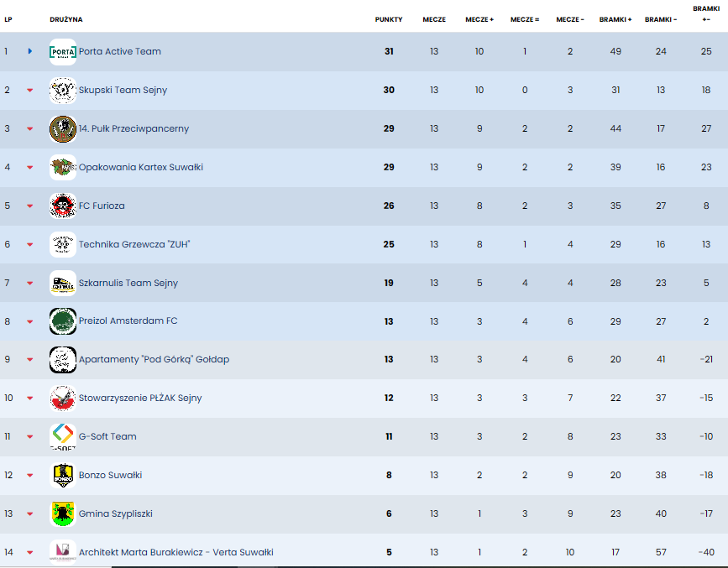Sort by MECZE = draws column header

coord(525,19)
